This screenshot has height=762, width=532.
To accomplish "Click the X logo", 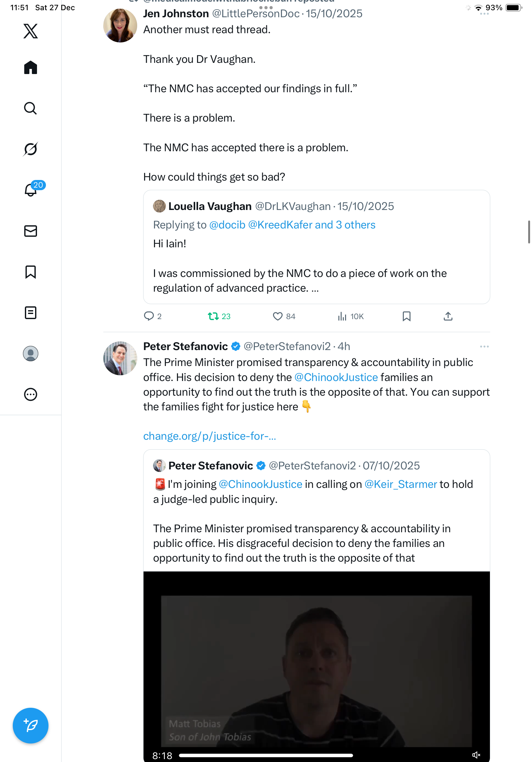I will (31, 31).
